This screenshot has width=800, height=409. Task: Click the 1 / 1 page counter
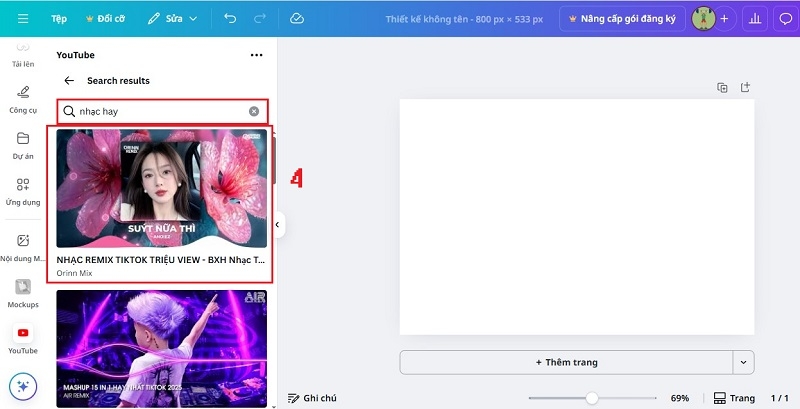coord(780,398)
